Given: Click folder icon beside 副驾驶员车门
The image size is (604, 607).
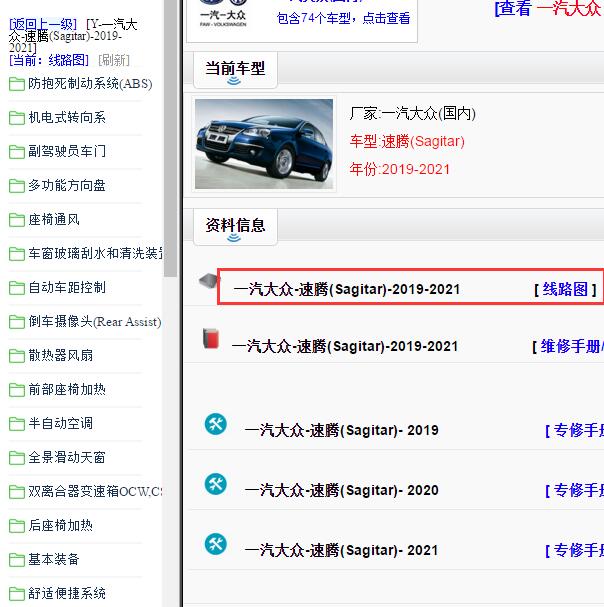Looking at the screenshot, I should click(x=17, y=152).
